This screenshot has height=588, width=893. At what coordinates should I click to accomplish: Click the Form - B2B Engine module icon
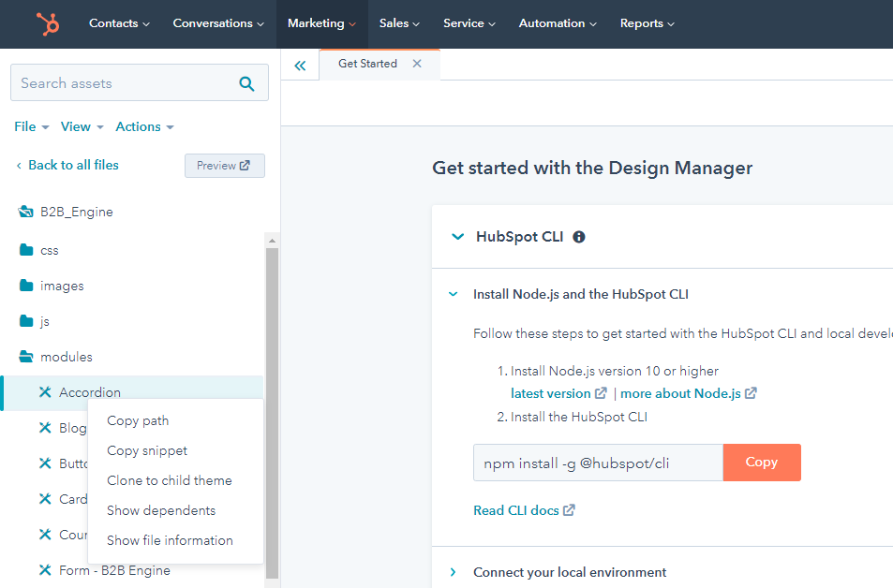click(x=45, y=570)
